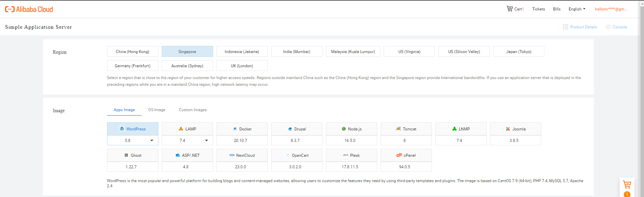Select the Singapore region
Screen dimensions: 644x197
[x=187, y=51]
